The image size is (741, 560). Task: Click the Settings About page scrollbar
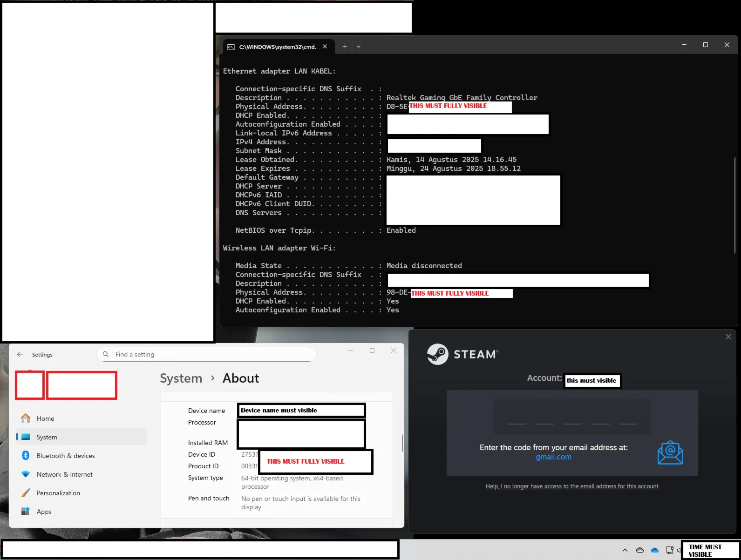click(402, 443)
